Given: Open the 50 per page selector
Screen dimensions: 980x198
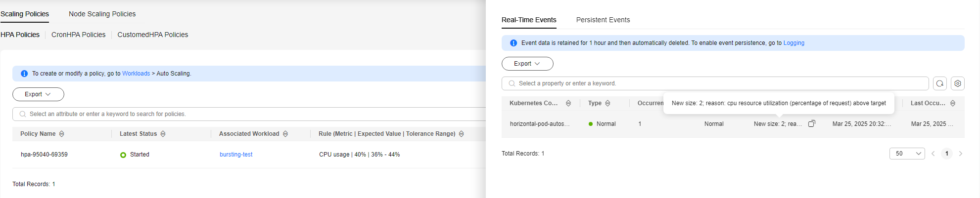Looking at the screenshot, I should [907, 154].
